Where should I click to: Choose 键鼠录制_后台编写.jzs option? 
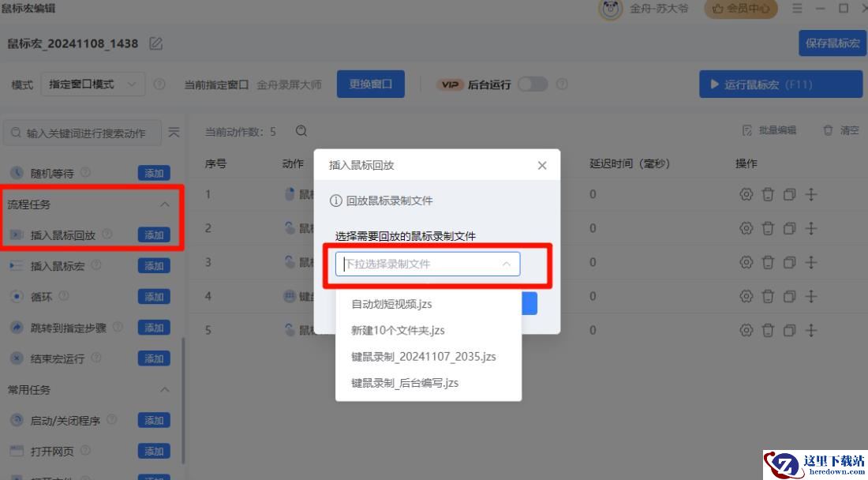click(x=428, y=383)
